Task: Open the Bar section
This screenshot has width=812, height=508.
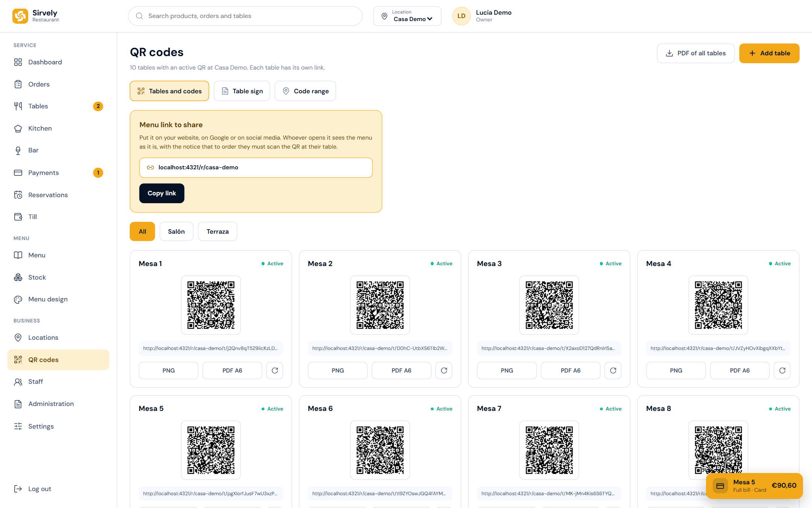Action: [58, 150]
